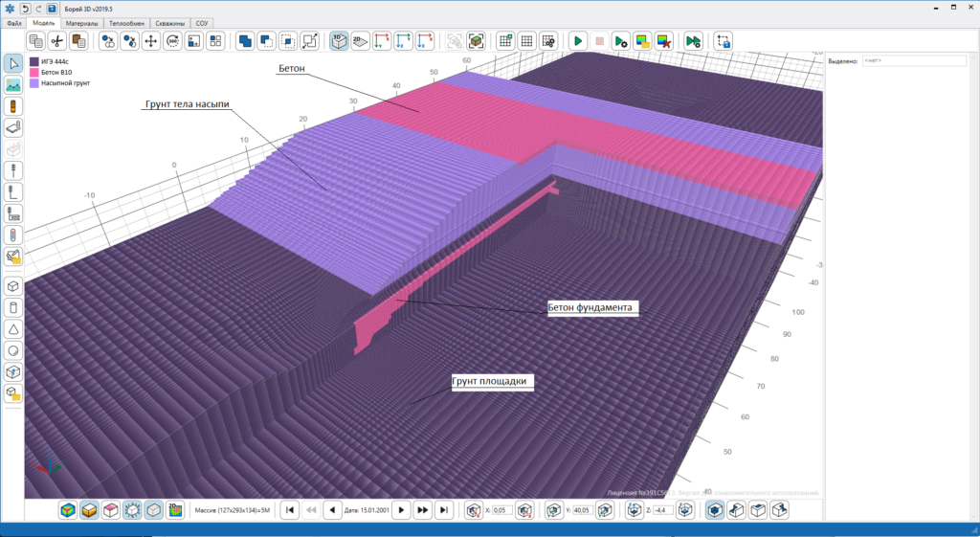Click the X coordinate input field
The image size is (980, 537).
coord(502,510)
